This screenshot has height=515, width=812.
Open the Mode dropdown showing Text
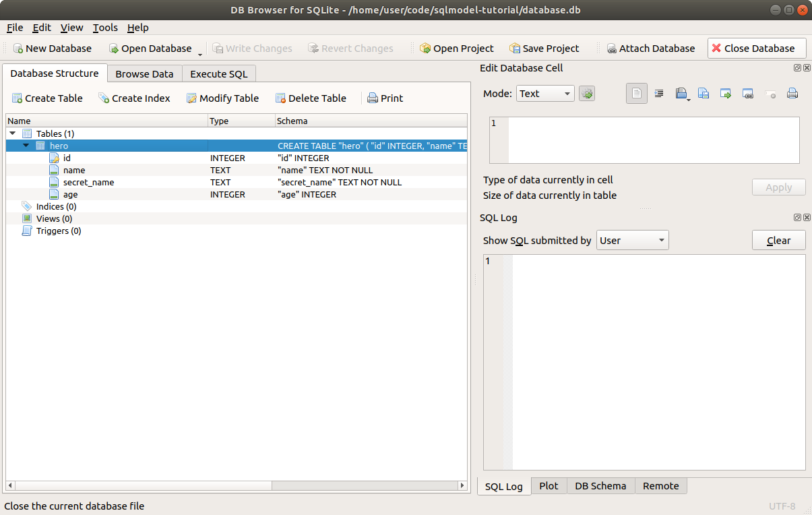(545, 94)
